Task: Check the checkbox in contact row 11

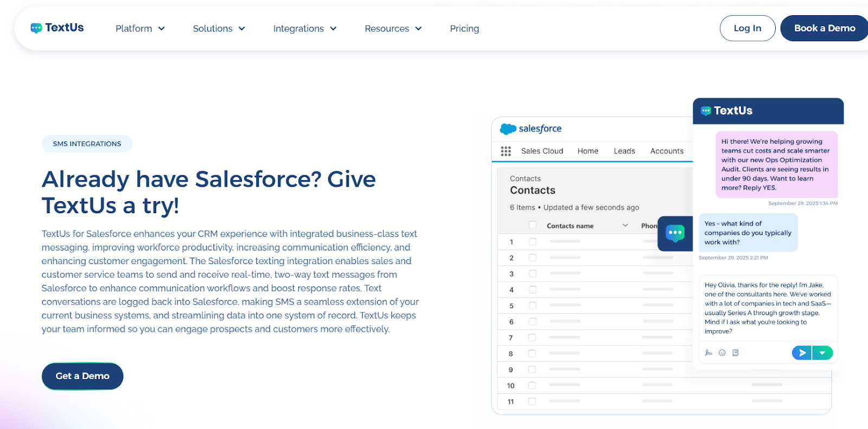Action: pyautogui.click(x=532, y=401)
